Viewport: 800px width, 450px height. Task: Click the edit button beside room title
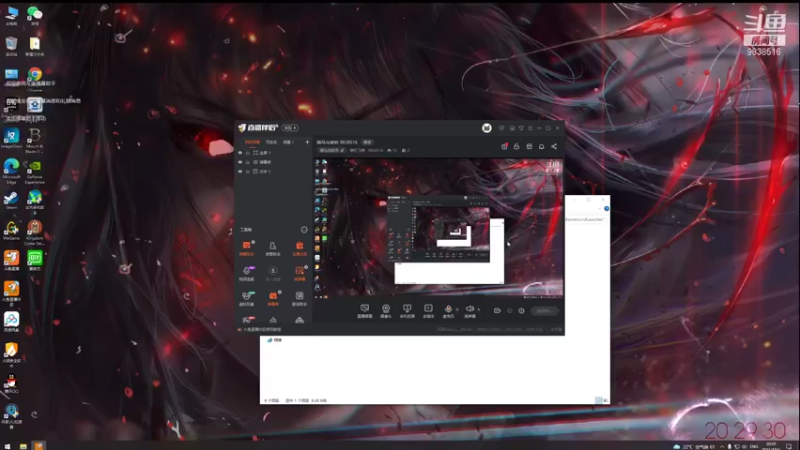click(367, 142)
